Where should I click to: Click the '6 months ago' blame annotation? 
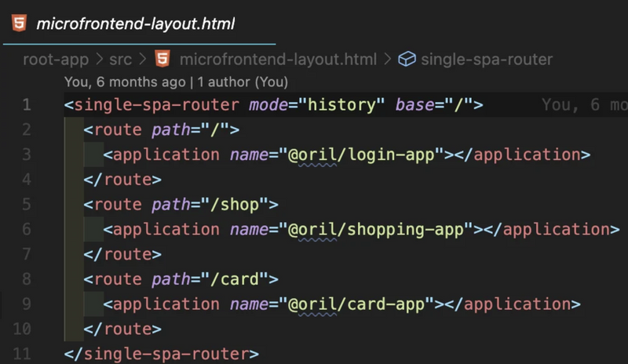pos(141,82)
